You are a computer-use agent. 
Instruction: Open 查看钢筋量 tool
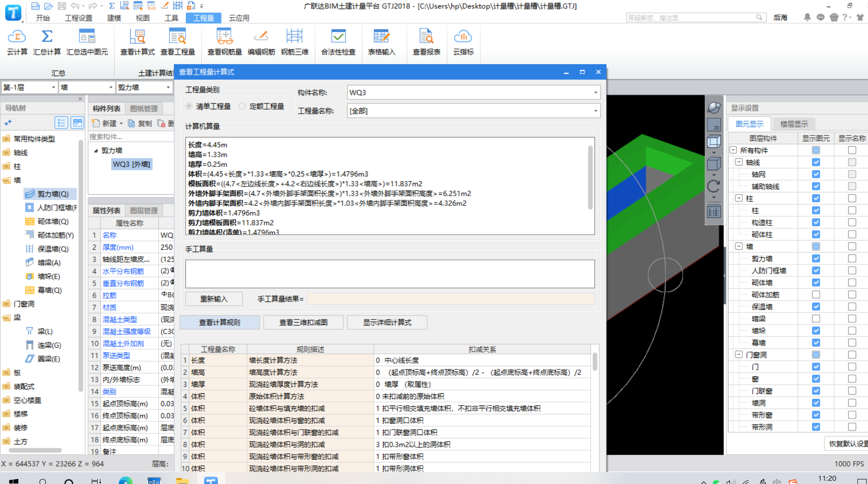(224, 42)
